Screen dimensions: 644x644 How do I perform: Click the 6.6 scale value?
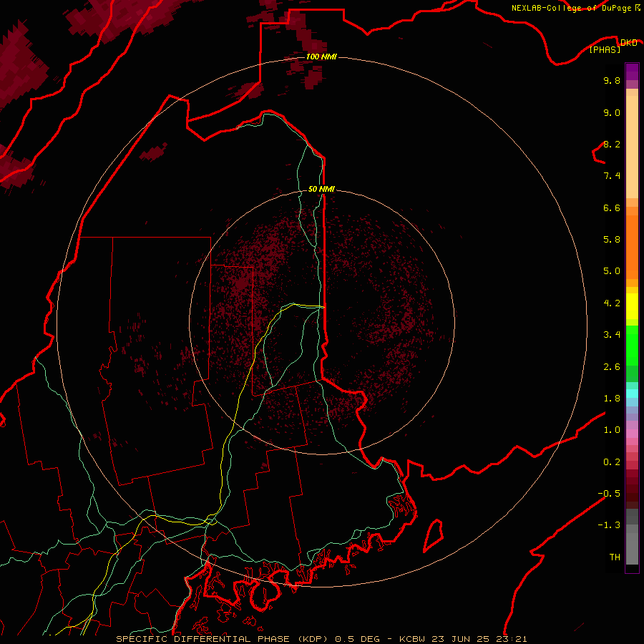(612, 208)
